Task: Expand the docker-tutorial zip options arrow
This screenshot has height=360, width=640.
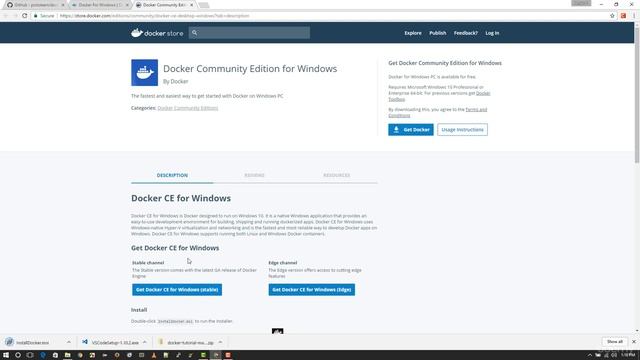Action: pyautogui.click(x=220, y=342)
